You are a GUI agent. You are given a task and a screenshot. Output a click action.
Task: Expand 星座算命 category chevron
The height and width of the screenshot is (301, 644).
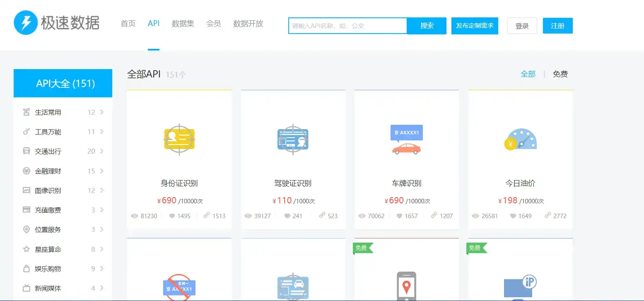(102, 249)
